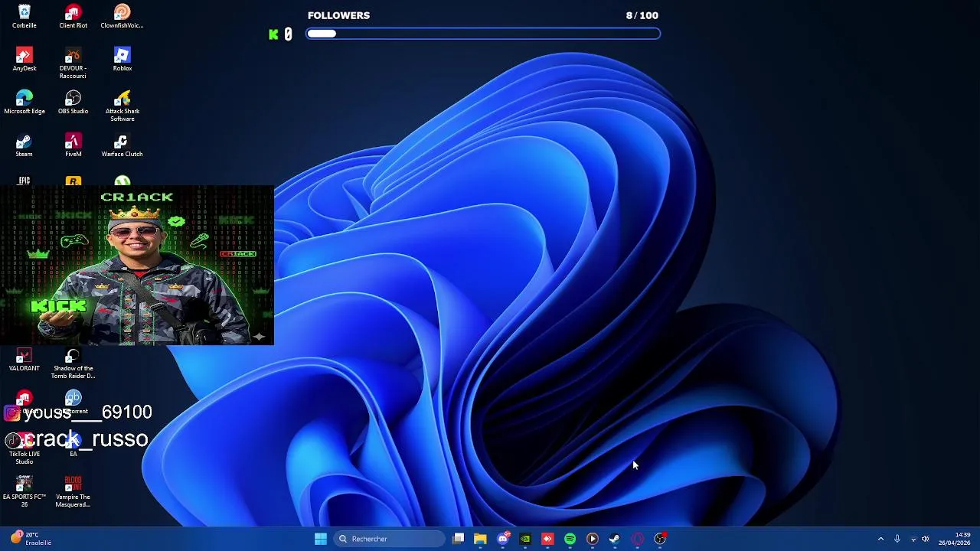Open OBS Studio from the taskbar
The image size is (980, 551).
pyautogui.click(x=660, y=539)
